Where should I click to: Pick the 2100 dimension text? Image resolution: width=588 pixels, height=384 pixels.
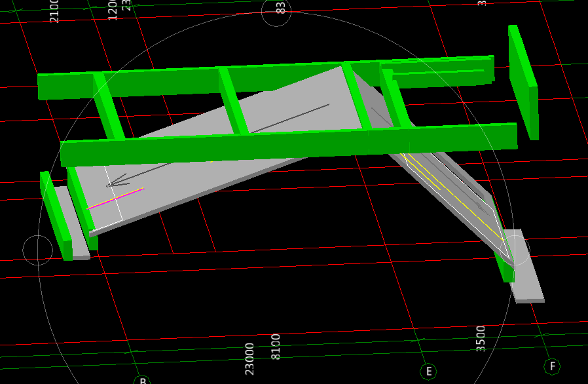(54, 11)
